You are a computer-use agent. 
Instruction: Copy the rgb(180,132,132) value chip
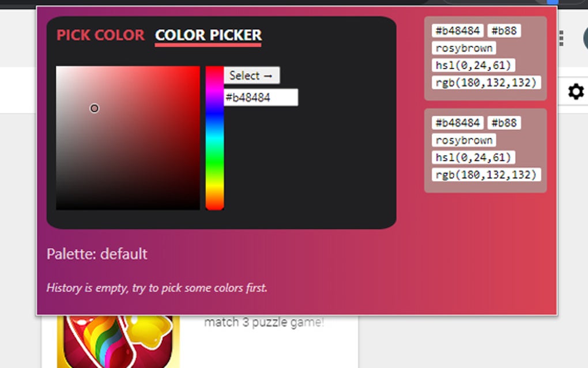pyautogui.click(x=485, y=82)
